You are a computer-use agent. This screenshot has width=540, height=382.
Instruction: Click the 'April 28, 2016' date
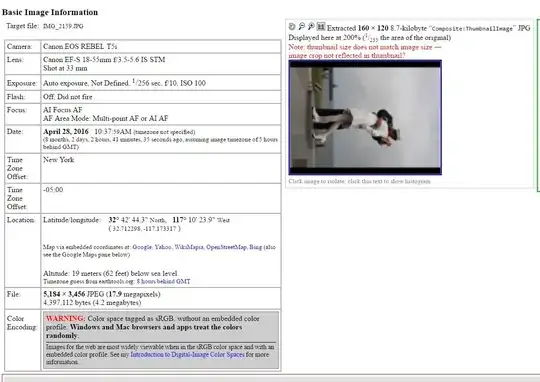pyautogui.click(x=66, y=132)
